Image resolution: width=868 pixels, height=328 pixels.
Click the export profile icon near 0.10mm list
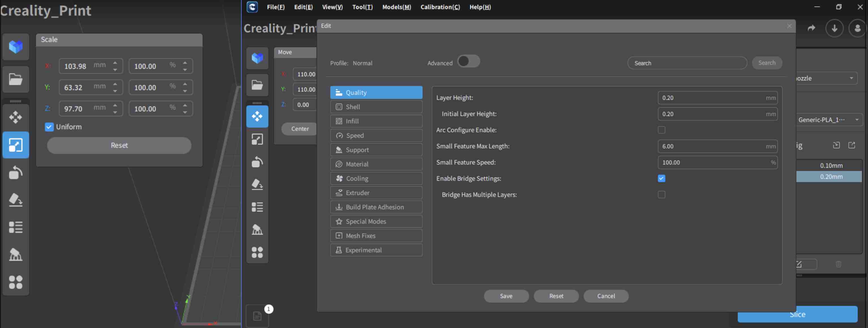[x=852, y=145]
